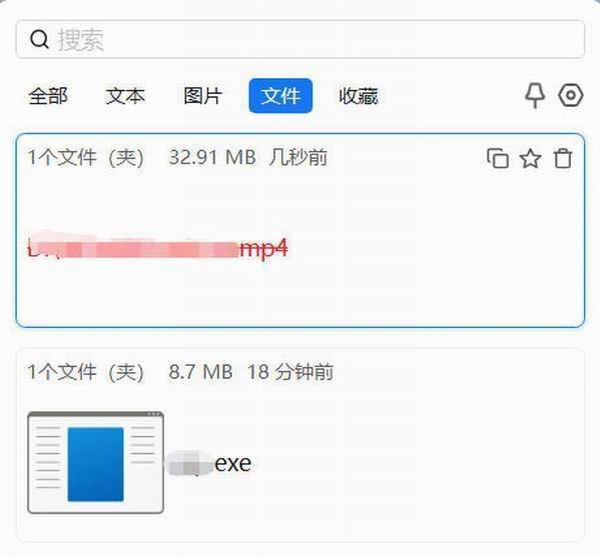Click the 几秒前 timestamp label
This screenshot has height=558, width=600.
point(298,157)
